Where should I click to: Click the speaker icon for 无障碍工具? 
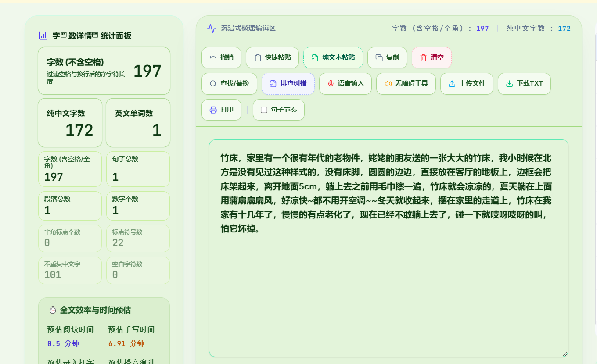(388, 83)
